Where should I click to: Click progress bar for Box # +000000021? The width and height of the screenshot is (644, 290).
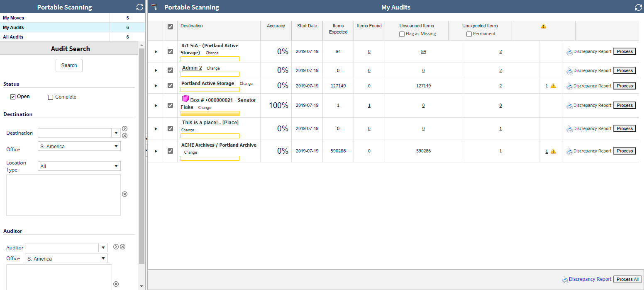point(210,114)
